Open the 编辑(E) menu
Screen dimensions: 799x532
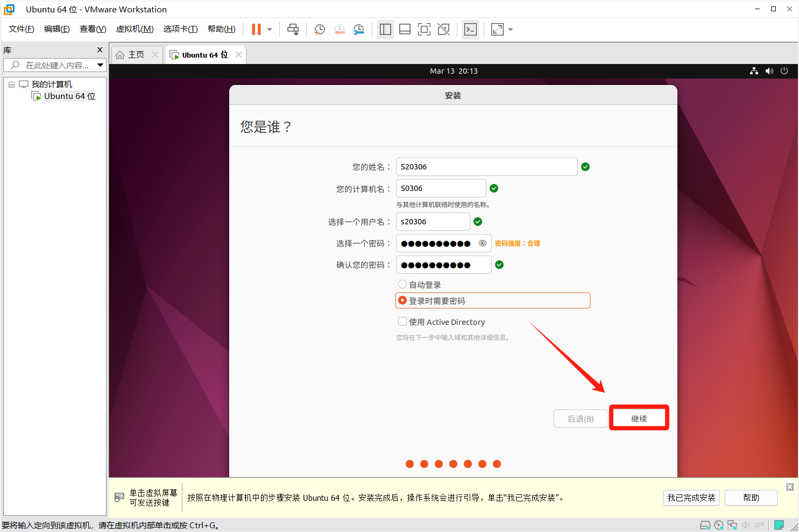point(57,29)
